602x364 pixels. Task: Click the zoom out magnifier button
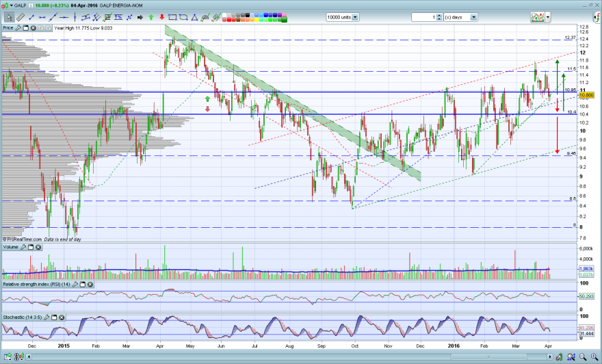[583, 356]
